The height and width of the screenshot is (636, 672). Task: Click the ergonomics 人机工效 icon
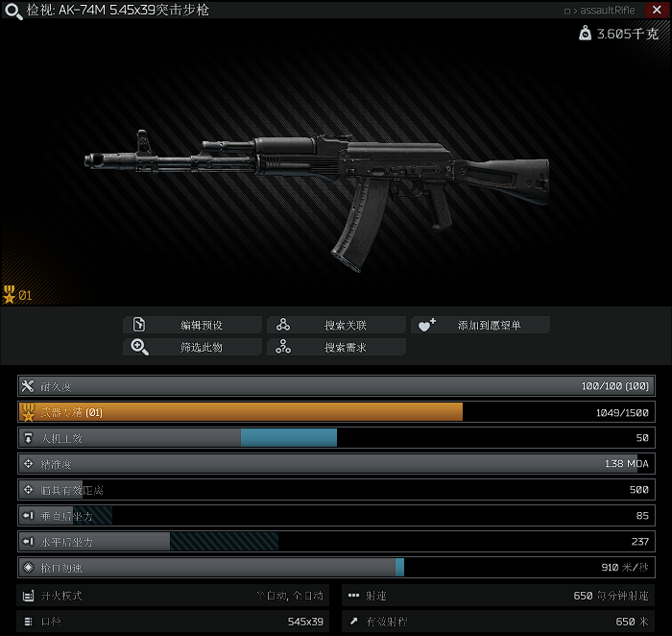coord(28,438)
